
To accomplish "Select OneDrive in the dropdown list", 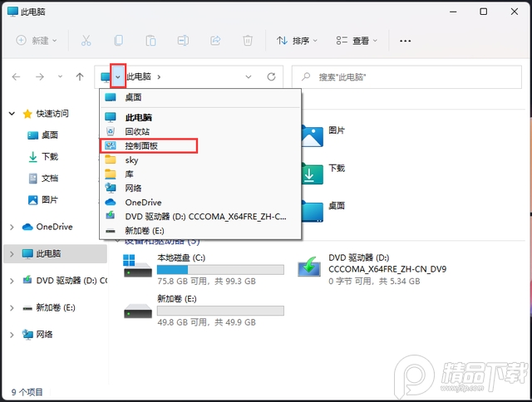I will pos(200,203).
